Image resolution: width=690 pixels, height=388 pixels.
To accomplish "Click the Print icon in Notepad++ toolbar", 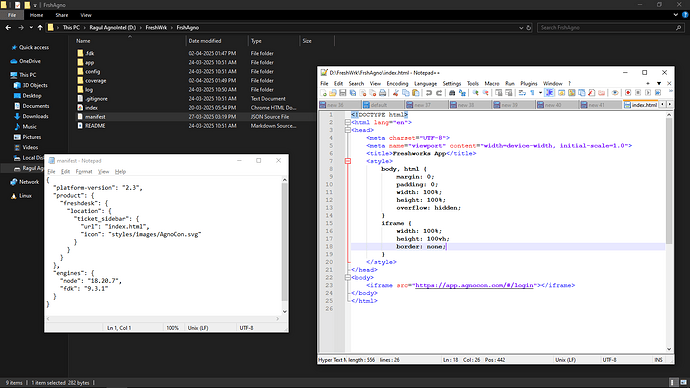I will (382, 93).
